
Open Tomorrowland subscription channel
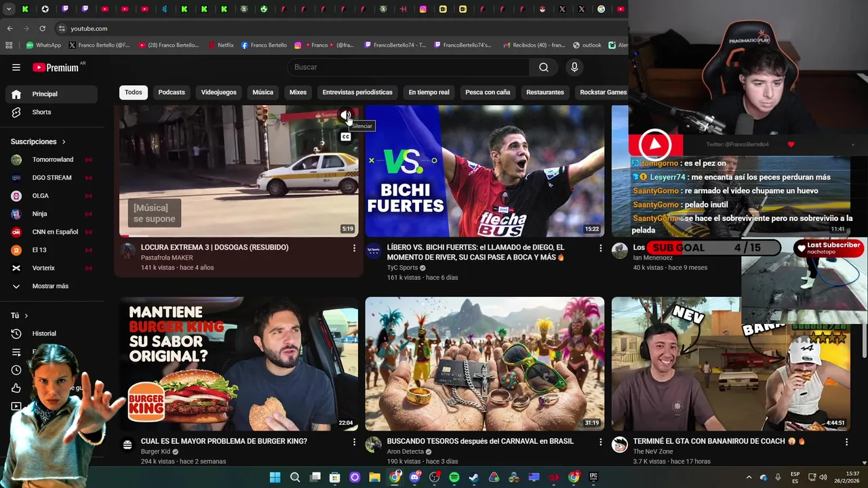[x=52, y=159]
